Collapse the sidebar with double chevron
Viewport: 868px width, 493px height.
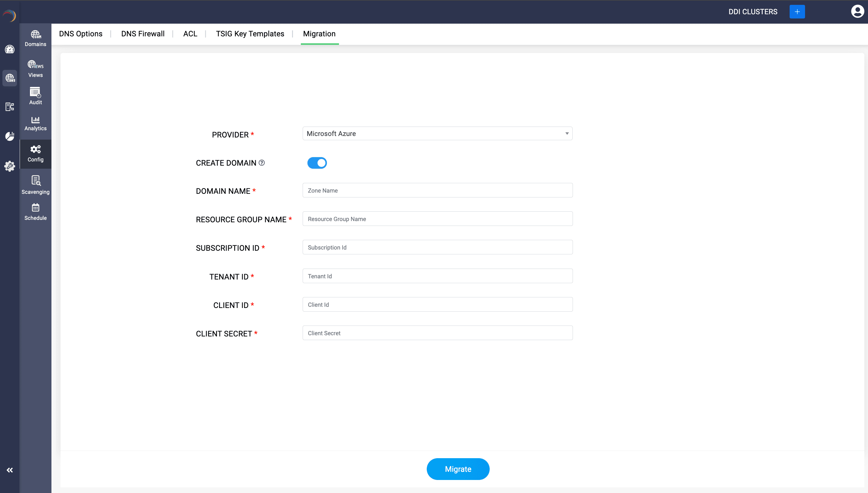[9, 470]
